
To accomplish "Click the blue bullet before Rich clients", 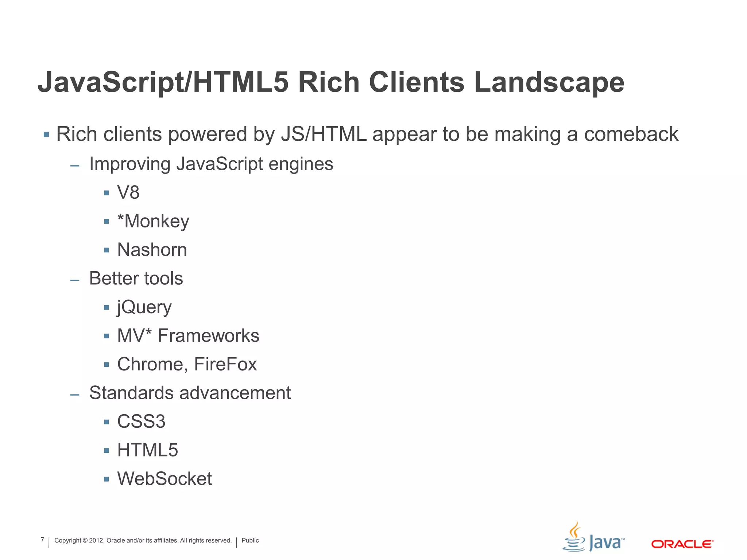I will 46,135.
